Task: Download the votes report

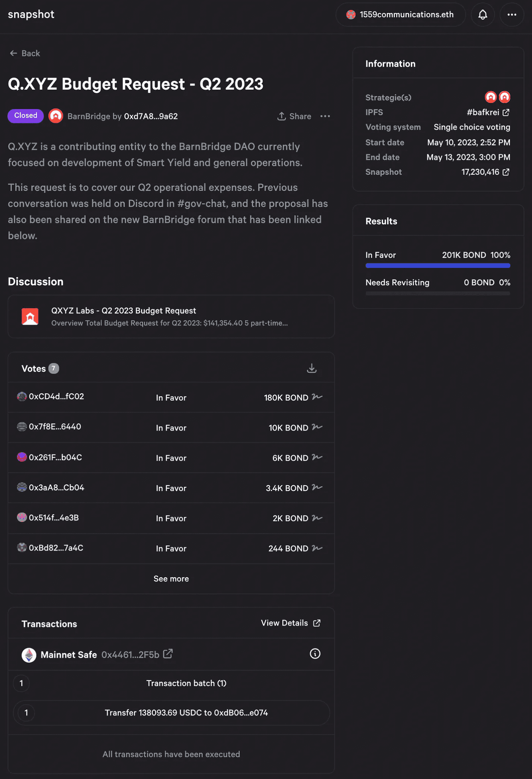Action: pos(312,368)
